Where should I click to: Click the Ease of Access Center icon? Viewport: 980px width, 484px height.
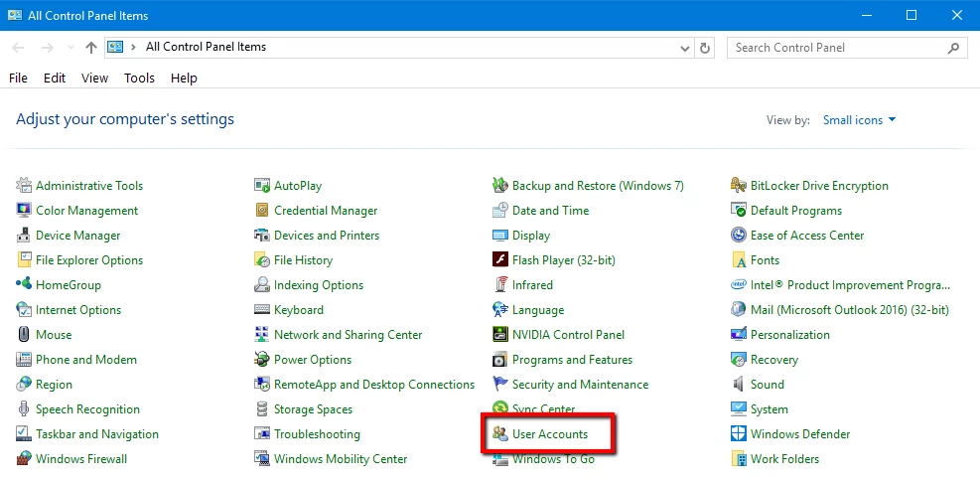click(x=739, y=236)
